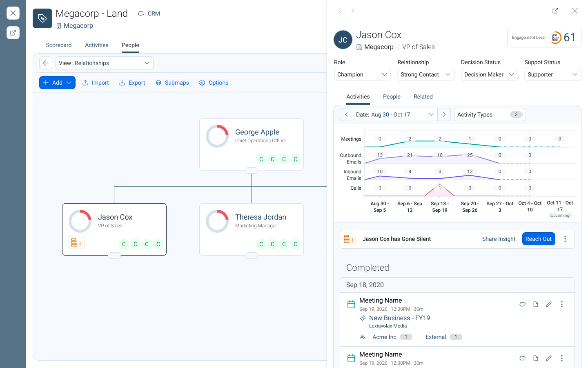Open the side panel in an external window
This screenshot has height=368, width=588.
[555, 11]
